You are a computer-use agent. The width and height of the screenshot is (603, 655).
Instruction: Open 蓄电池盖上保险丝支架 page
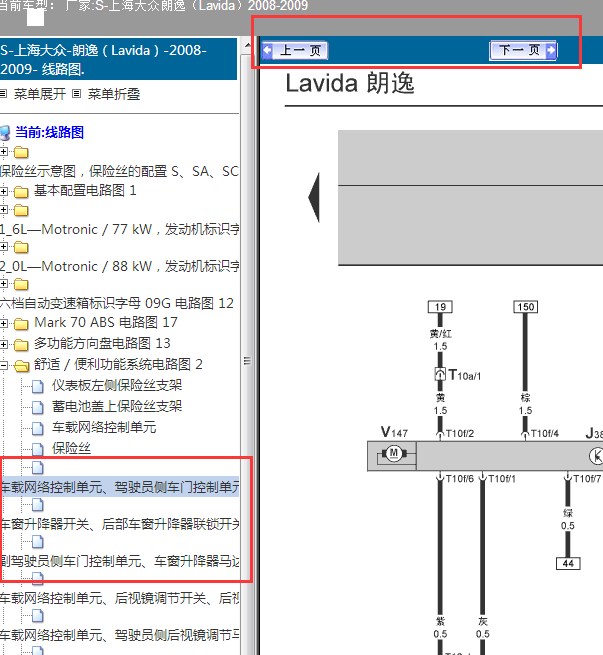pyautogui.click(x=117, y=406)
